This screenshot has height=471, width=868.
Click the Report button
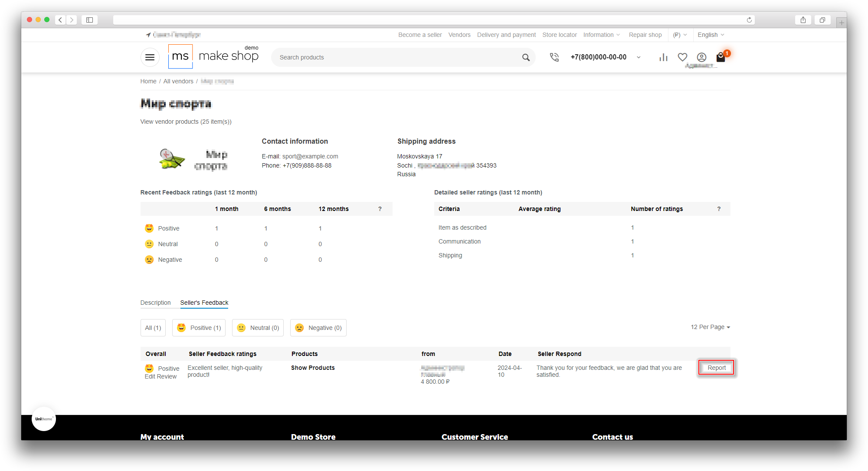pyautogui.click(x=716, y=368)
